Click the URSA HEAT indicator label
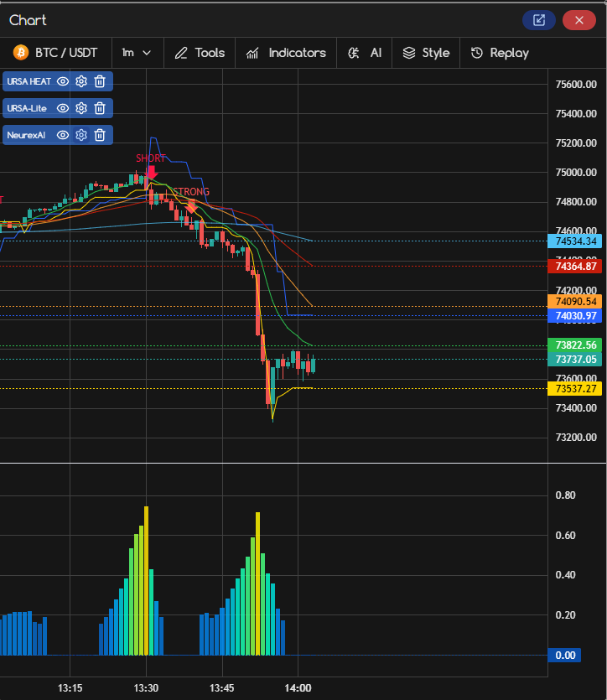The height and width of the screenshot is (700, 607). (29, 81)
